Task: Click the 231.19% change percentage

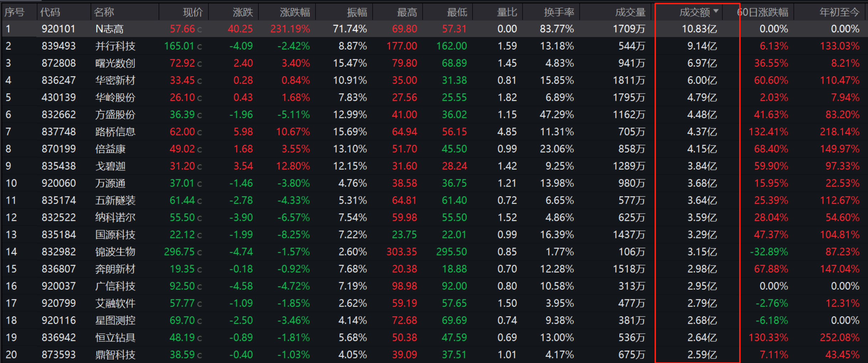Action: click(290, 29)
